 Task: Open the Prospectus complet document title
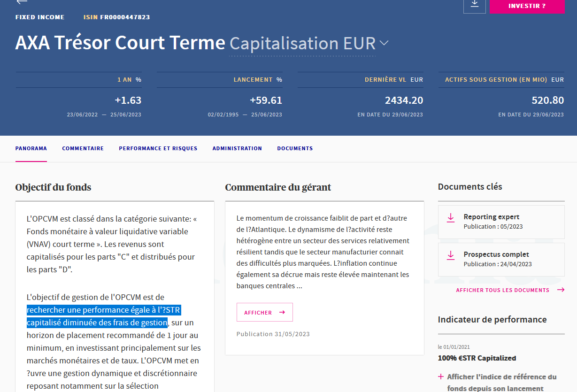pyautogui.click(x=496, y=254)
